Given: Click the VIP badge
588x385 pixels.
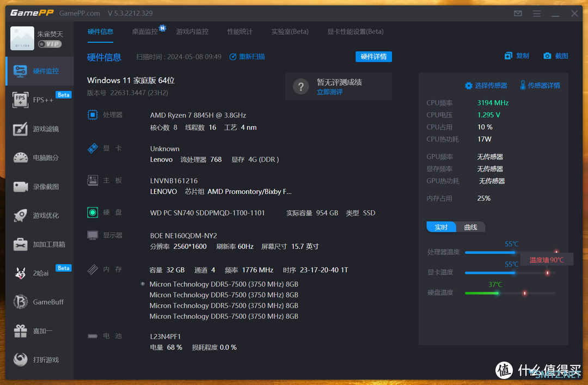Looking at the screenshot, I should [50, 44].
